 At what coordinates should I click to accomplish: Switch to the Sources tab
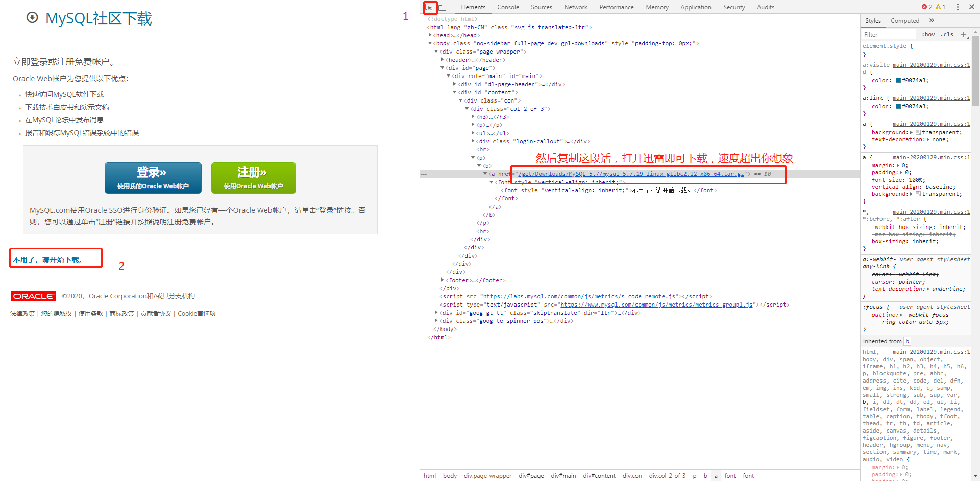(x=542, y=7)
